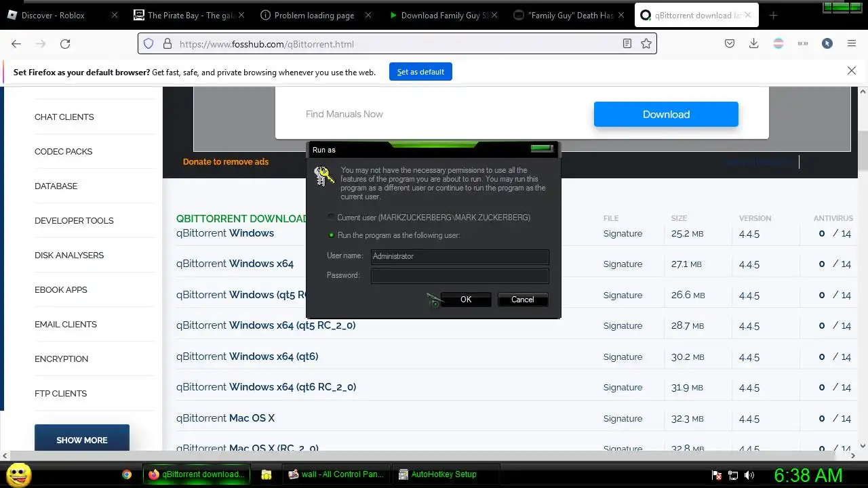This screenshot has height=488, width=868.
Task: Switch to Discover - Roblox tab
Action: click(62, 15)
